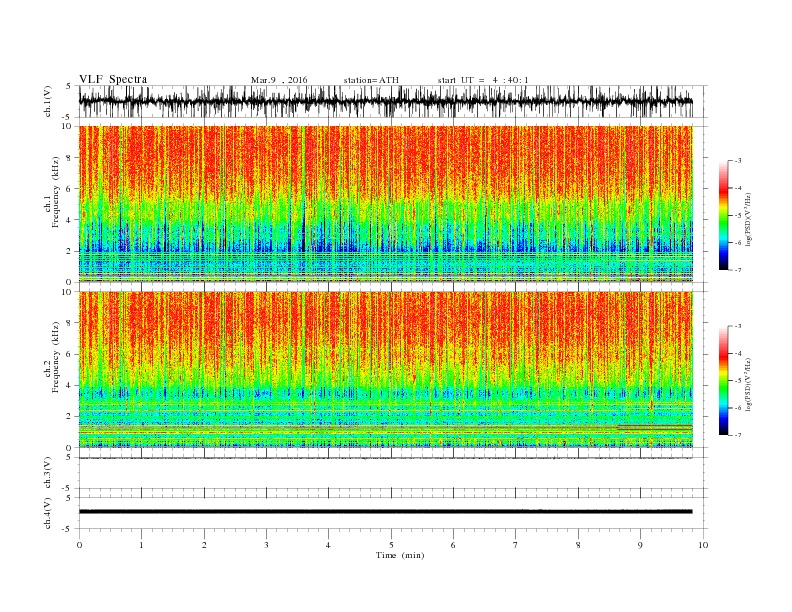Click time axis tick label "7"
The image size is (792, 612).
(x=516, y=545)
